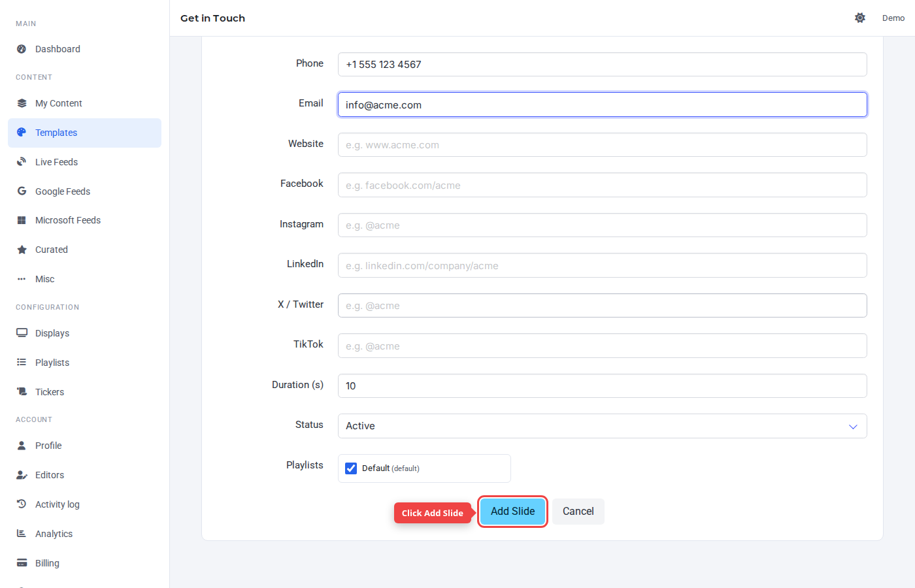Click the Instagram handle field
The height and width of the screenshot is (588, 915).
602,225
